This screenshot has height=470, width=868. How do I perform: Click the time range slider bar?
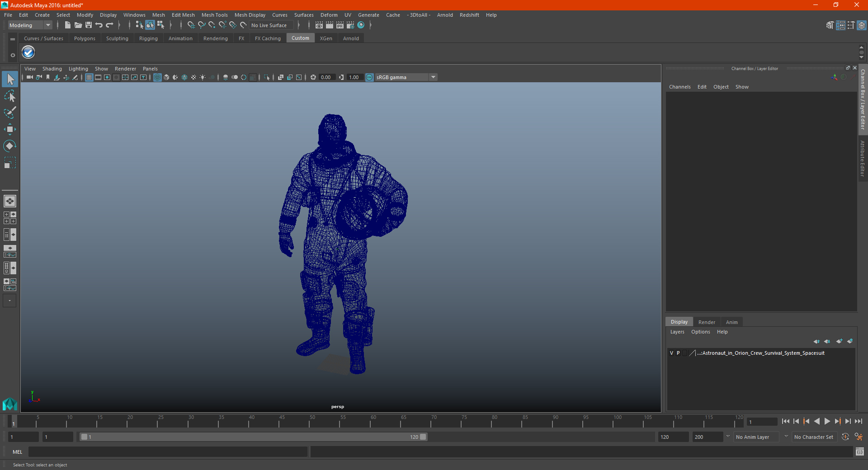(253, 437)
